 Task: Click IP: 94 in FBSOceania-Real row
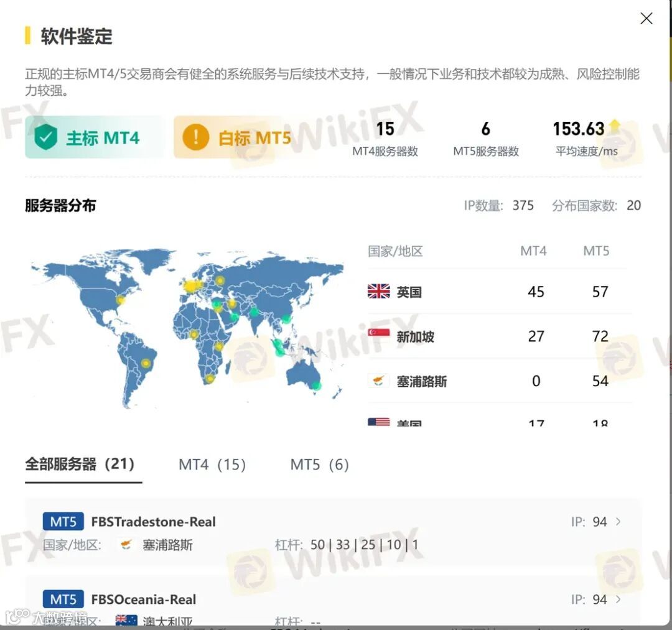pyautogui.click(x=589, y=599)
